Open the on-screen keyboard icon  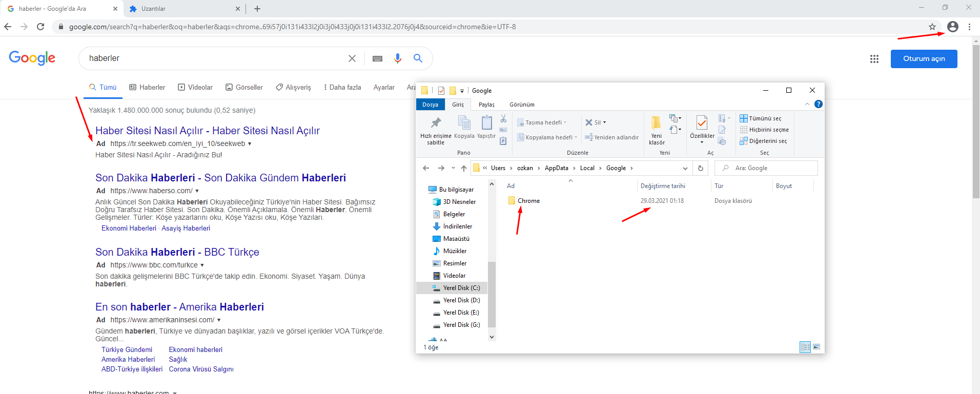pos(377,58)
